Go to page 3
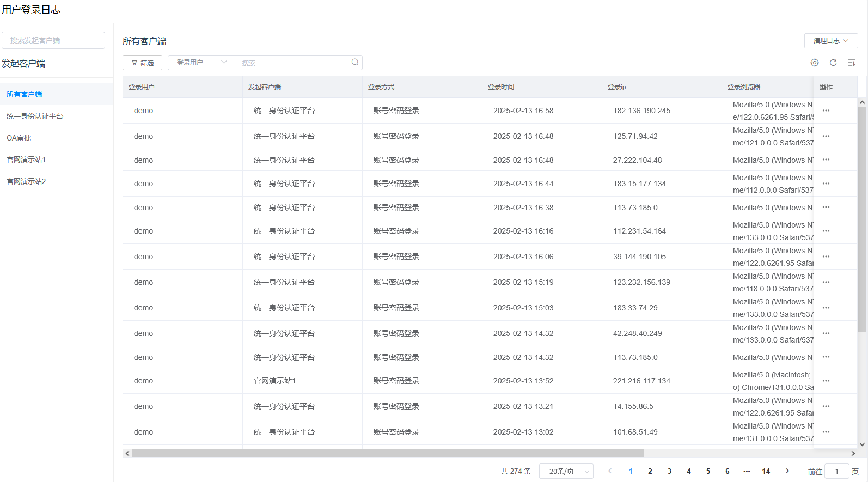The height and width of the screenshot is (482, 868). [x=669, y=471]
